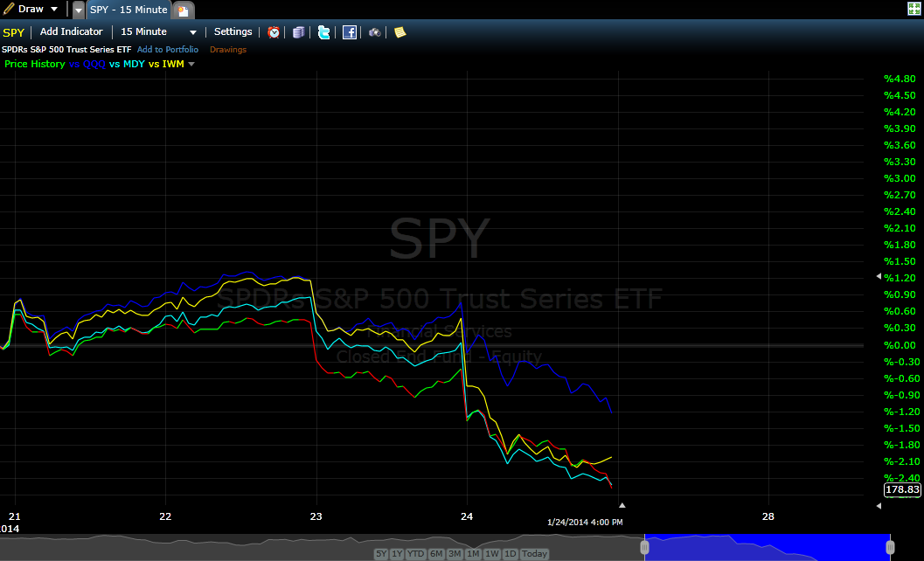The width and height of the screenshot is (924, 561).
Task: Select the SPY - 15 Minute tab
Action: (x=129, y=10)
